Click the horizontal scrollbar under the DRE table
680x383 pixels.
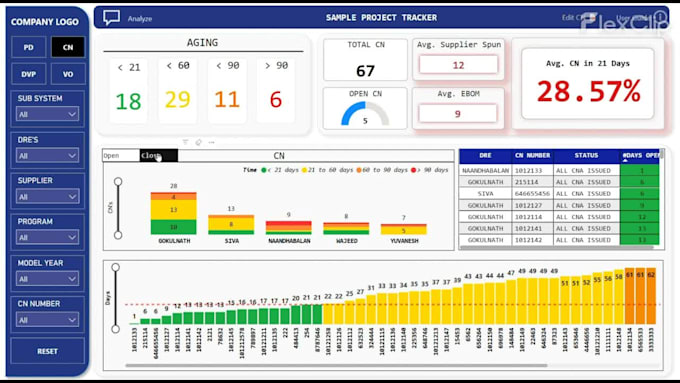pos(556,248)
